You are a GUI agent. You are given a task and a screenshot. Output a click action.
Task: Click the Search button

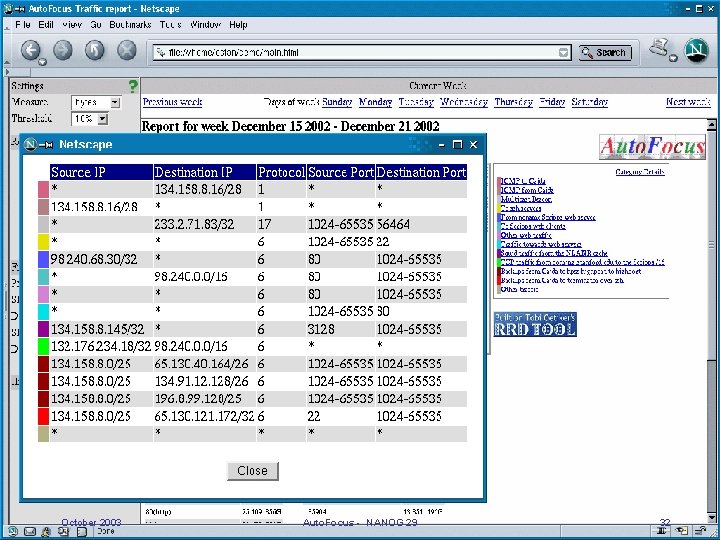[x=605, y=53]
